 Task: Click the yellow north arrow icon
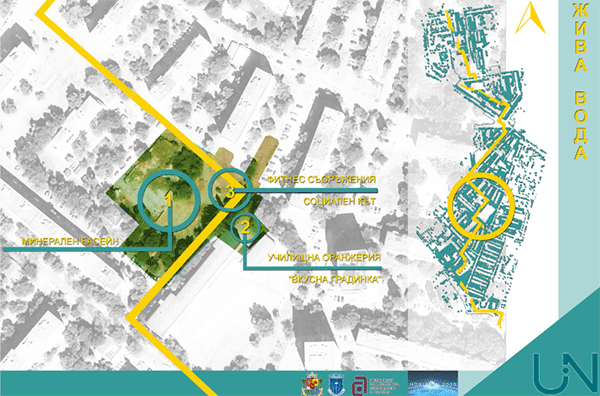[530, 18]
